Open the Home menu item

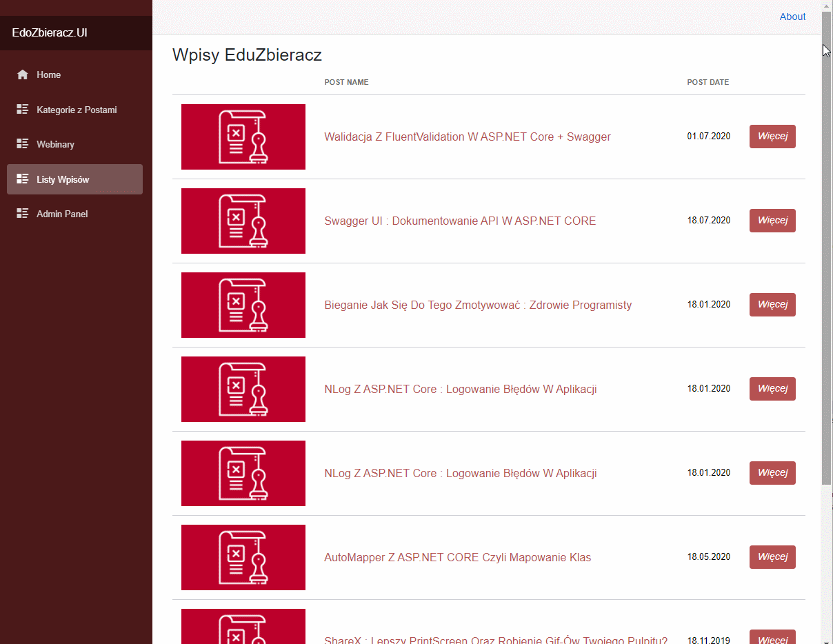74,74
